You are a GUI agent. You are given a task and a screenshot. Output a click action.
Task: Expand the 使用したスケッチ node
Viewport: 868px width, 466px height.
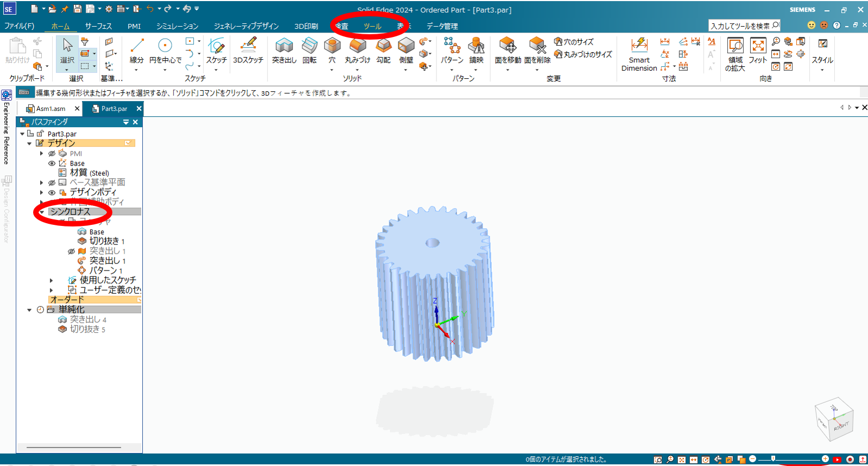click(x=52, y=281)
